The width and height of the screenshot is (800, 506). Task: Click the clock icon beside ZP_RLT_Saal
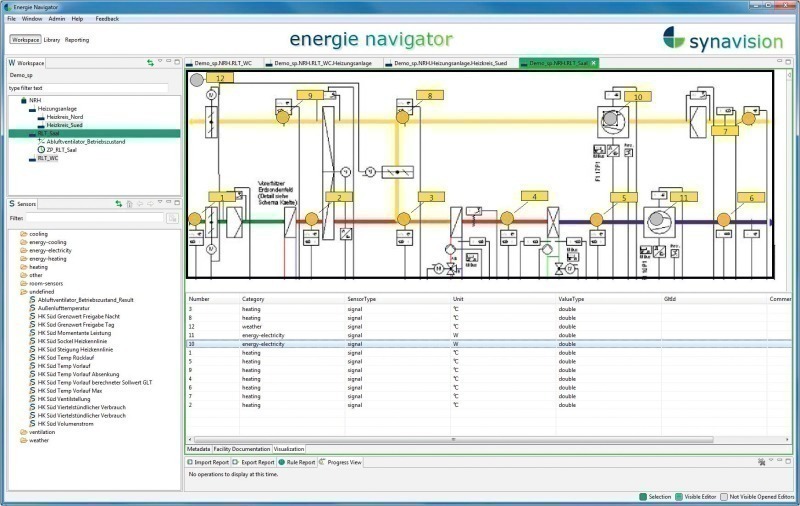coord(41,149)
